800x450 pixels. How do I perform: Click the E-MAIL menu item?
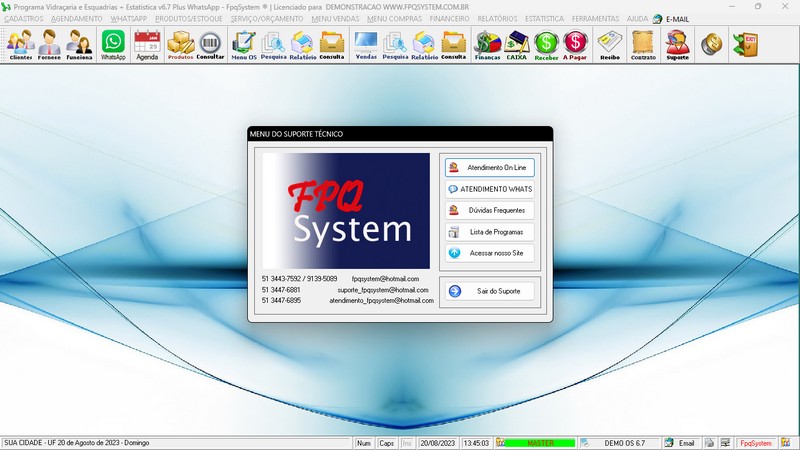point(671,19)
